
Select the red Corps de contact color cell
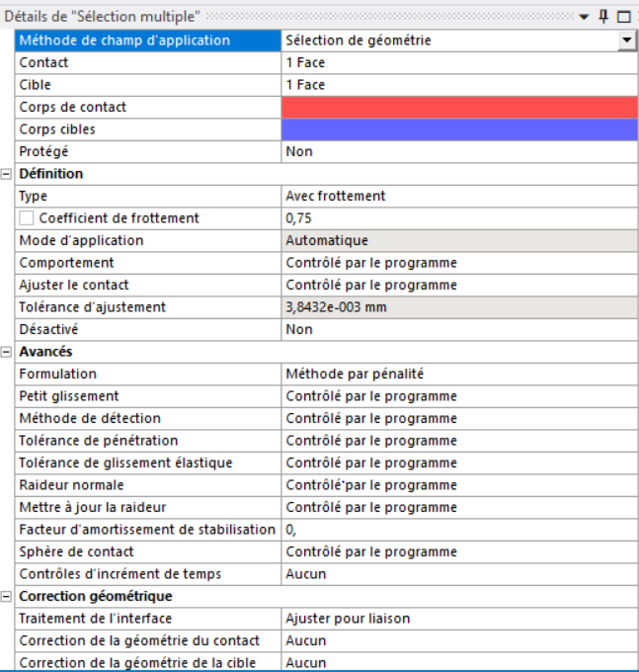(459, 107)
